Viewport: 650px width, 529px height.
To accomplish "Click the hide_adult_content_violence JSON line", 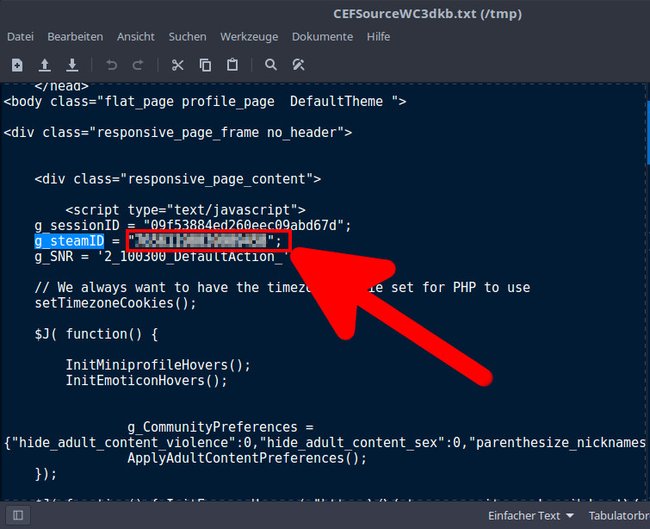I will (x=325, y=442).
